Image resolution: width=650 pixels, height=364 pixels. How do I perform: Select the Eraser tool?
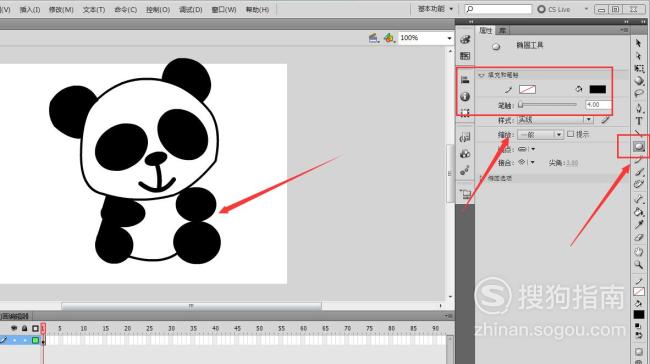coord(638,238)
